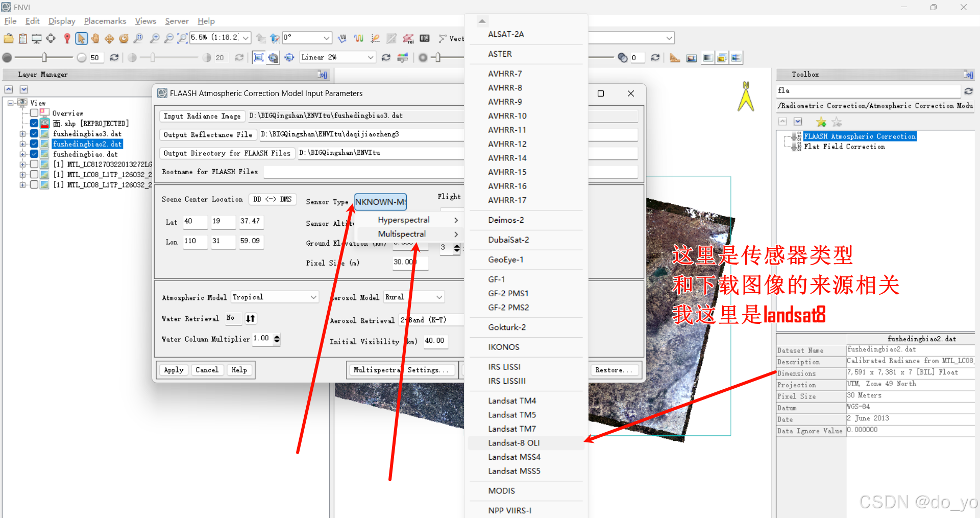
Task: Open the zoom percentage dropdown
Action: 246,38
